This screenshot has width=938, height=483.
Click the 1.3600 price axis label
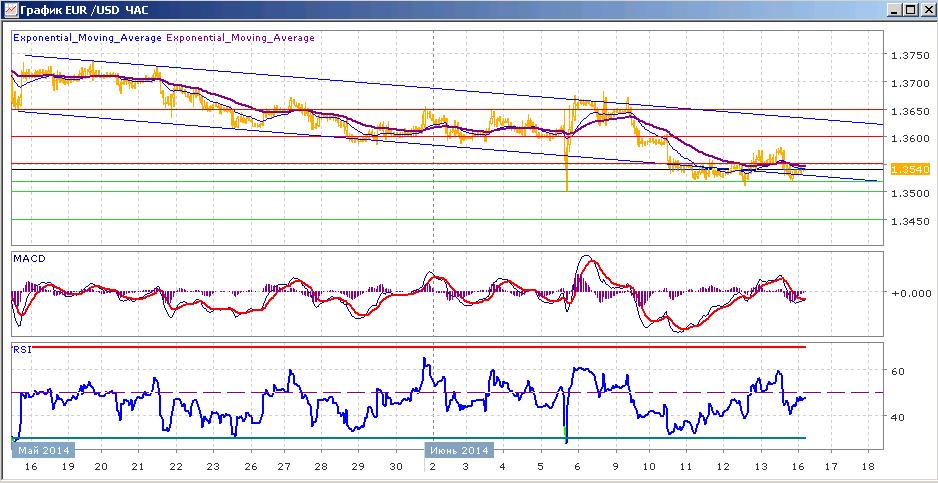(x=909, y=138)
